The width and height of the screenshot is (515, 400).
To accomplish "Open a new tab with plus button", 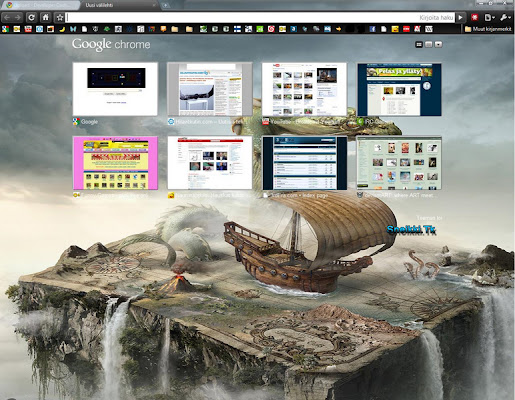I will 165,5.
